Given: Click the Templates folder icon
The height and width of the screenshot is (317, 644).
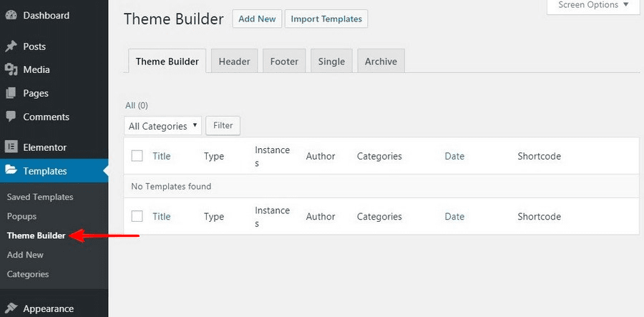Looking at the screenshot, I should point(11,171).
